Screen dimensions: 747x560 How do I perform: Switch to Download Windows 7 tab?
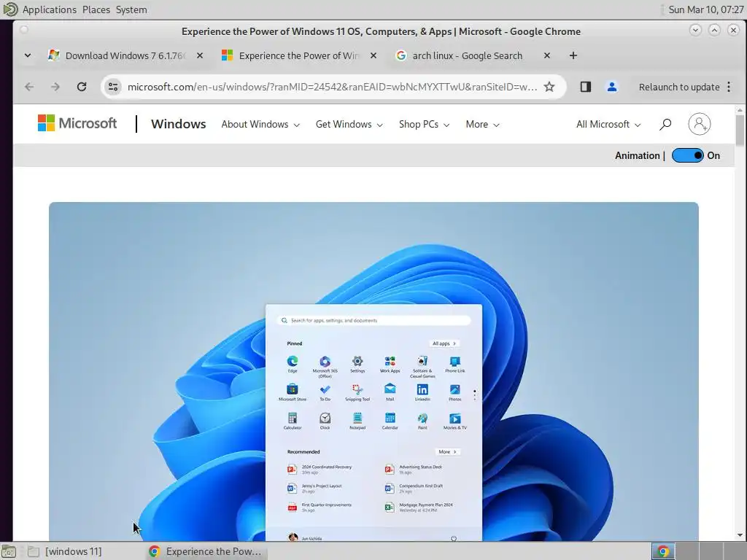[125, 55]
